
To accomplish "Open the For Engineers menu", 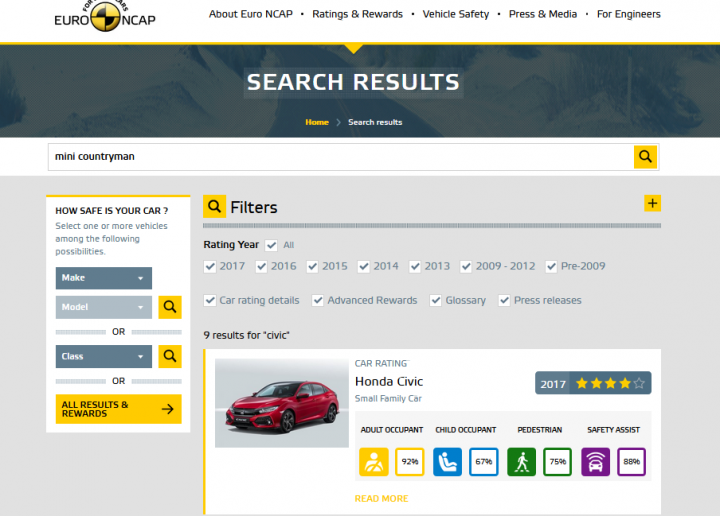I will pyautogui.click(x=629, y=14).
